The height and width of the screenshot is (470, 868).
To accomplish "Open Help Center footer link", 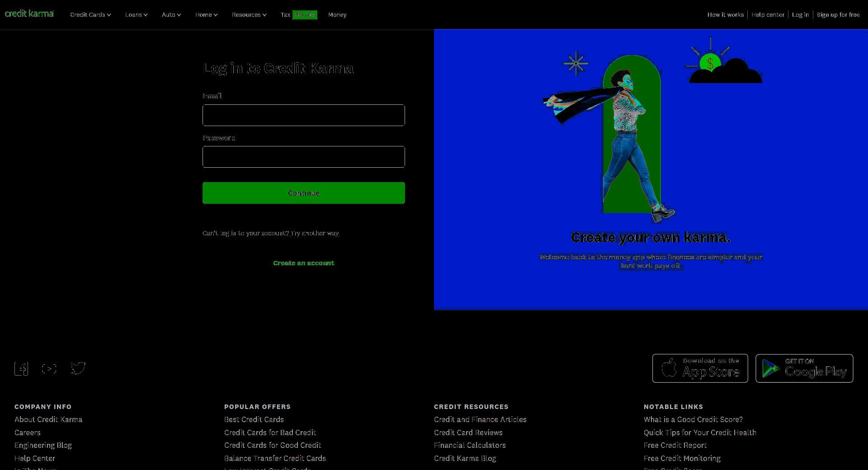I will (35, 458).
